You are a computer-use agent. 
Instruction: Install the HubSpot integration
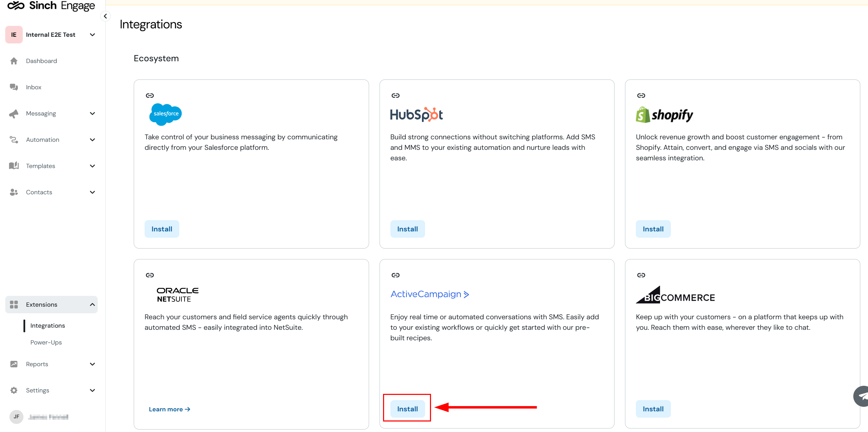click(408, 229)
